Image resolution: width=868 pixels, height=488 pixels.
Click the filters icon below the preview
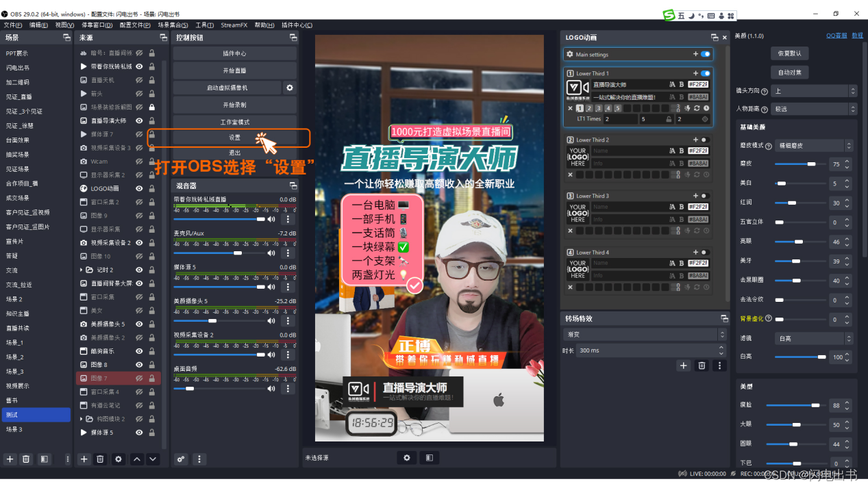coord(430,457)
